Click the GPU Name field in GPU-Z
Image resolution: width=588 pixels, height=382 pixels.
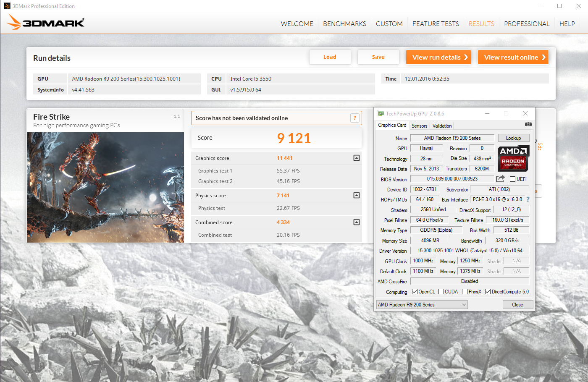pyautogui.click(x=452, y=138)
